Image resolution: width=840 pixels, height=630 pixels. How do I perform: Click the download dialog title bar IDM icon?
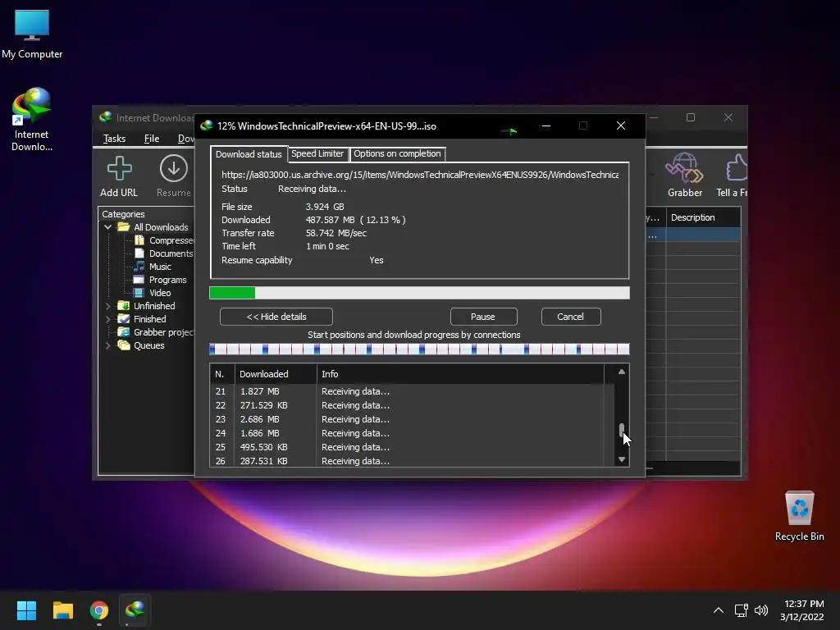[206, 126]
